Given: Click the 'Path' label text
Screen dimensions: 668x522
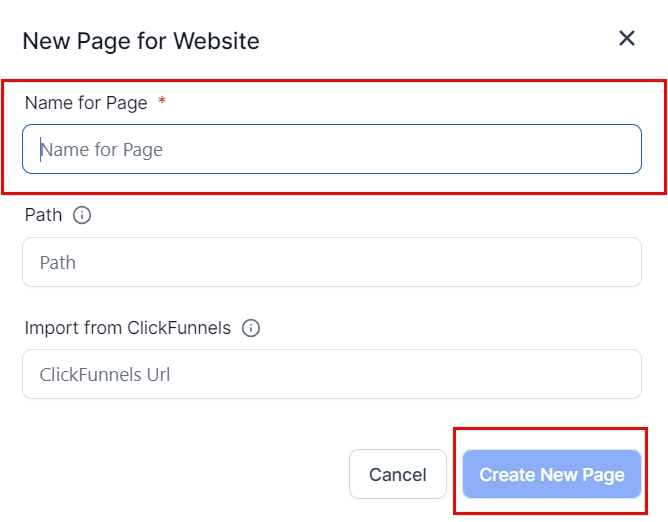Looking at the screenshot, I should 43,215.
